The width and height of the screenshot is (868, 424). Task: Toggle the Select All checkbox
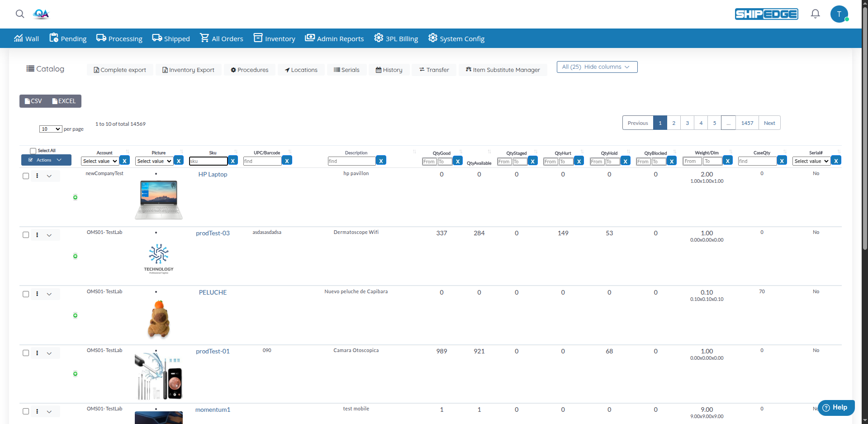coord(33,151)
